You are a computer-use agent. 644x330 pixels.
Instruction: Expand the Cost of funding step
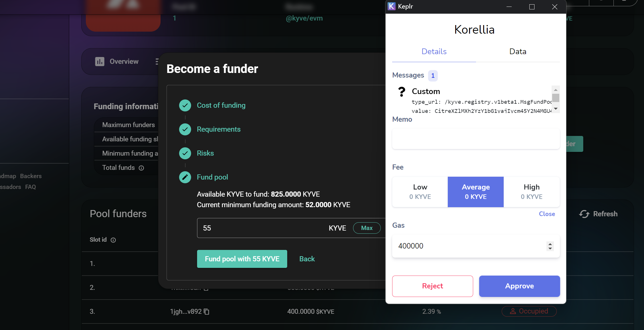pos(221,105)
